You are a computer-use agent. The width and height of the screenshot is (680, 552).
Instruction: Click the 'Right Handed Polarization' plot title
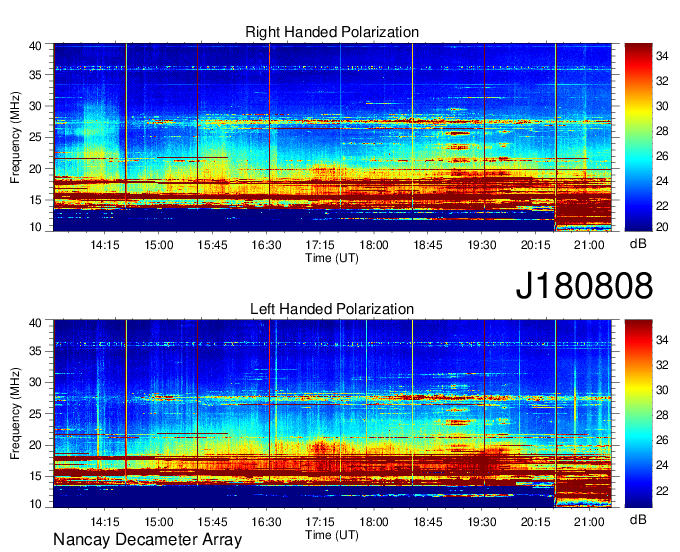(x=332, y=32)
